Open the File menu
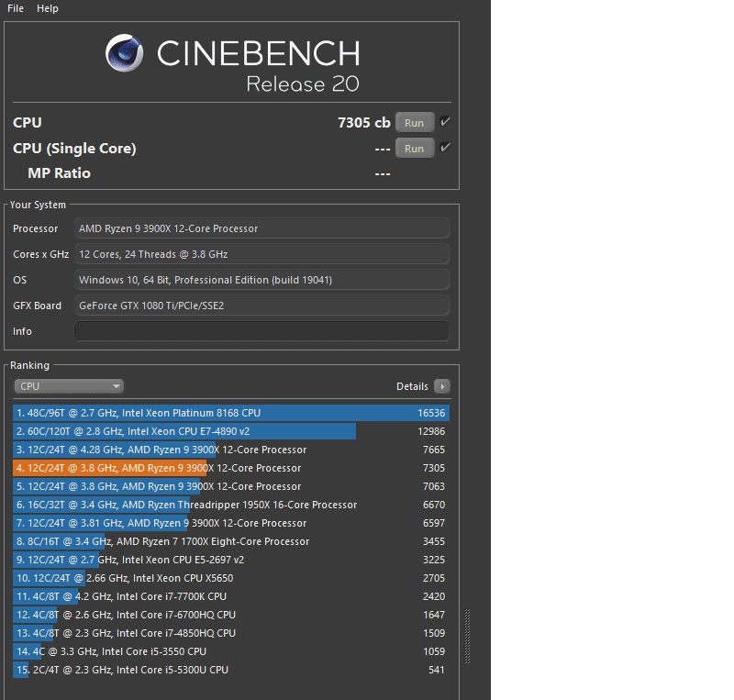 pyautogui.click(x=16, y=8)
